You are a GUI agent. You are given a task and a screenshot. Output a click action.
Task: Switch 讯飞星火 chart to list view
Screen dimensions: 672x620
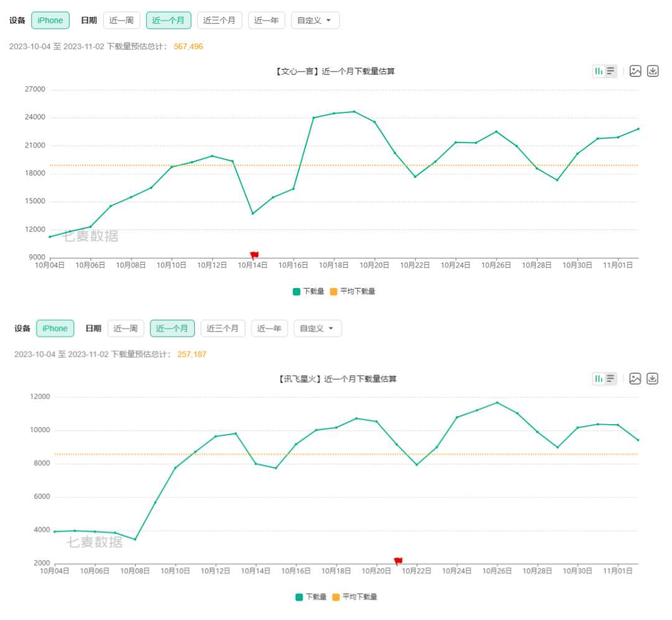point(611,378)
